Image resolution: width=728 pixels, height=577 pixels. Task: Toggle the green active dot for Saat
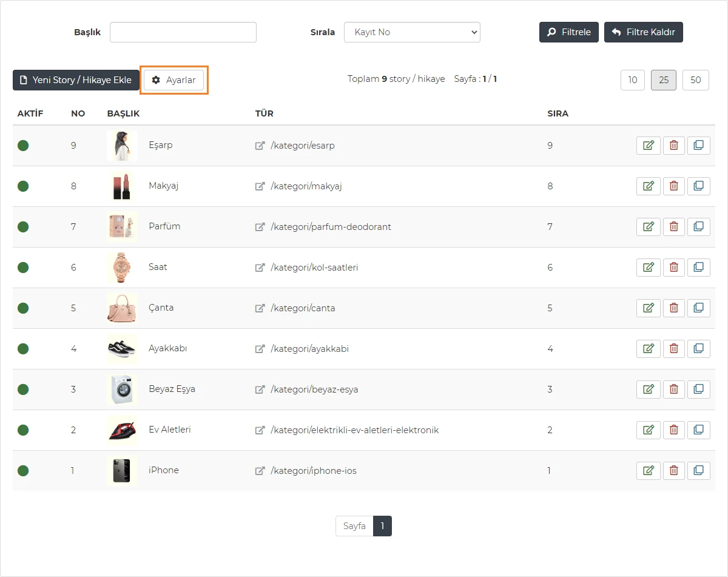(x=23, y=268)
